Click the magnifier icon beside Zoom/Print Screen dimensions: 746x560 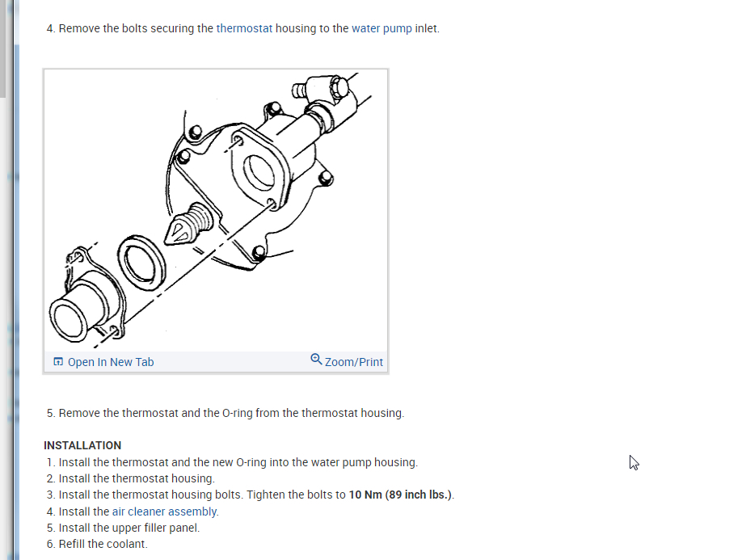click(316, 360)
